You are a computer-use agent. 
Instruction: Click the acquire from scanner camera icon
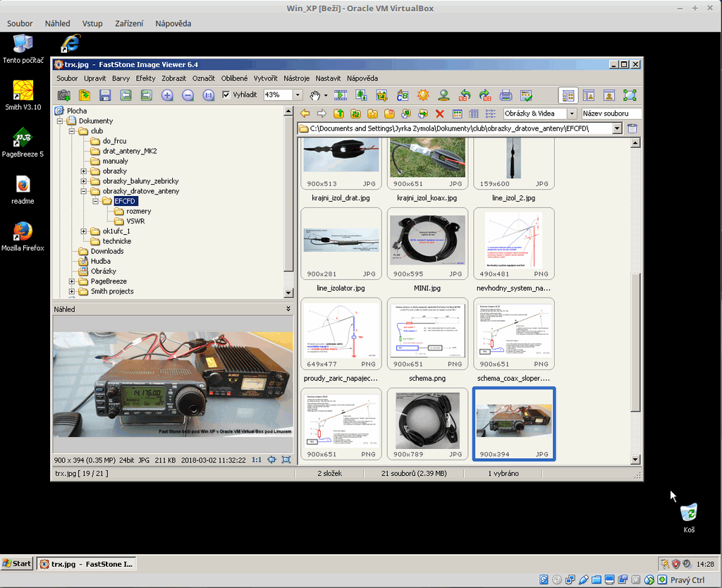[x=63, y=95]
